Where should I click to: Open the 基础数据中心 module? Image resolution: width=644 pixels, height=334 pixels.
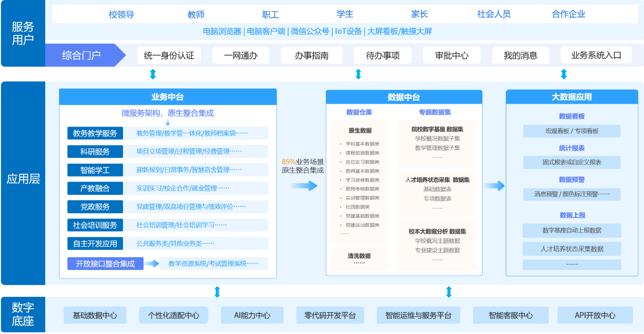95,315
